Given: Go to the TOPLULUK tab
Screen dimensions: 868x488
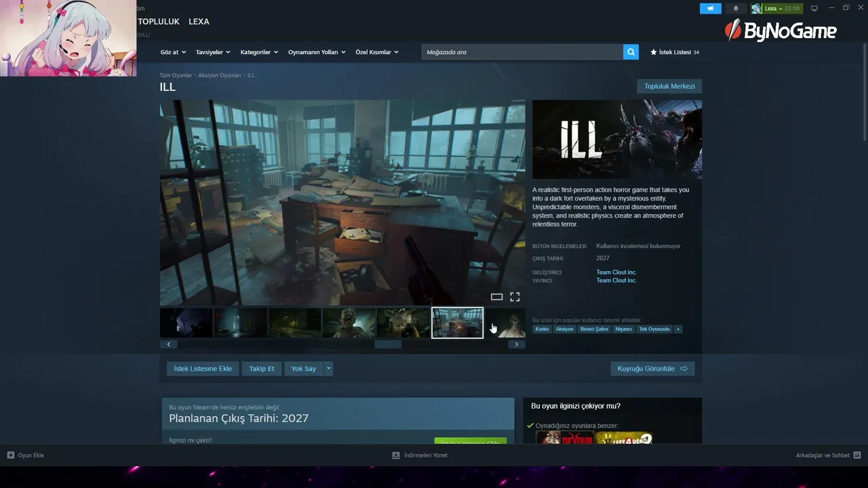Looking at the screenshot, I should [159, 22].
